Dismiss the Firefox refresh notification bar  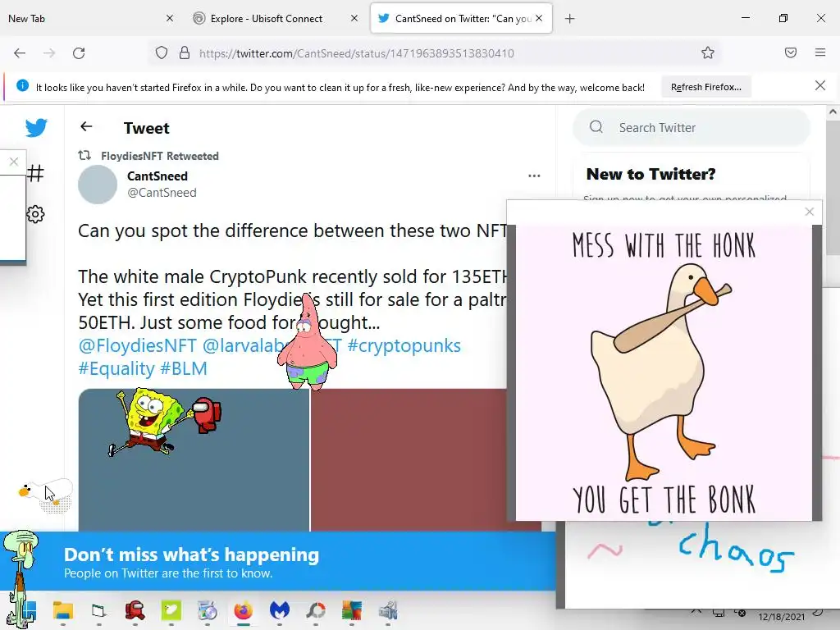tap(820, 85)
